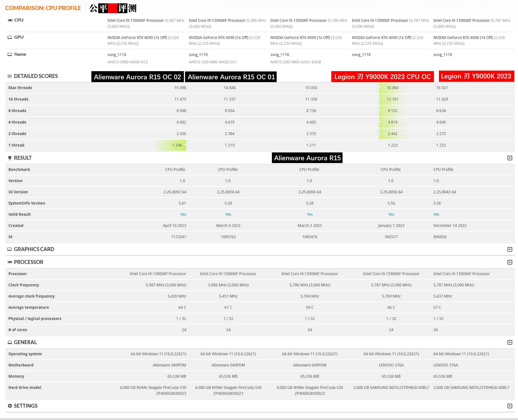Click the laptop icon beside GENERAL
518x420 pixels.
(10, 342)
